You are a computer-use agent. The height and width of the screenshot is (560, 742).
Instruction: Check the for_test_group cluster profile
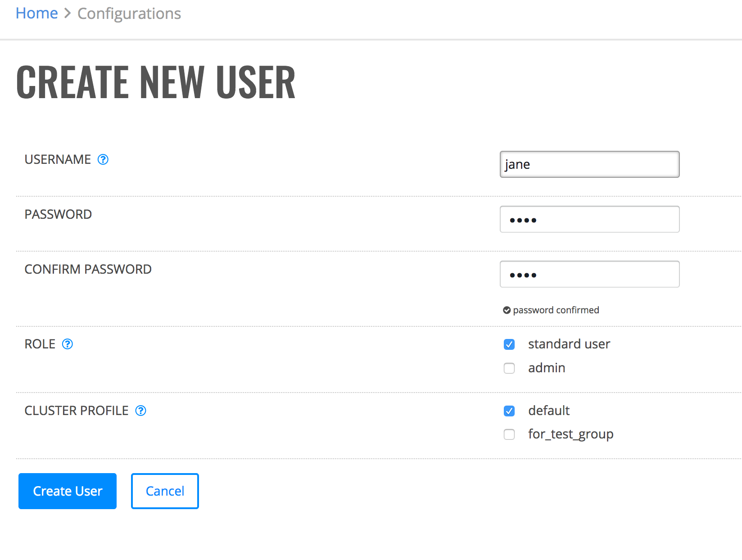click(509, 434)
